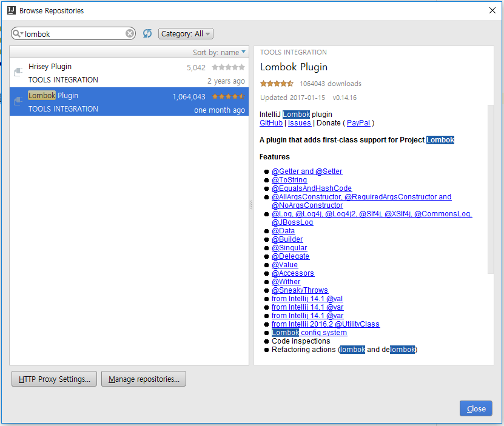Open the @EqualsAndHashCode link
Viewport: 504px width, 426px height.
[x=312, y=188]
